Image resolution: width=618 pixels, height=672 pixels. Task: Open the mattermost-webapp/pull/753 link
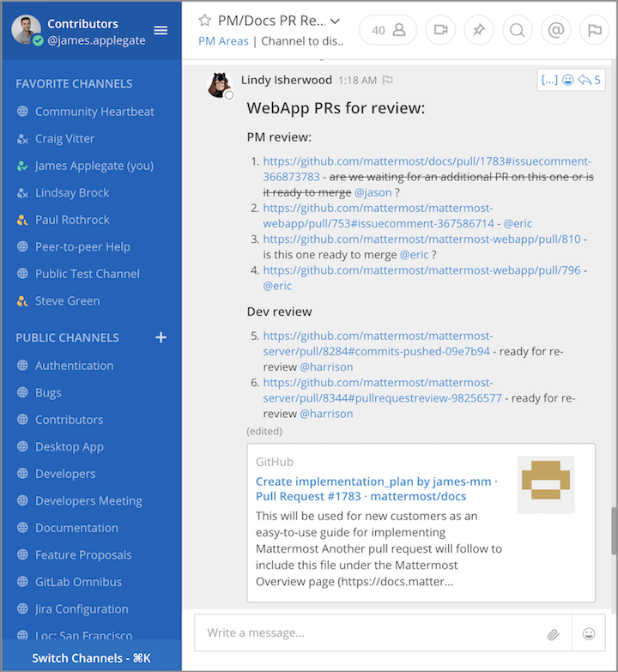[x=378, y=215]
